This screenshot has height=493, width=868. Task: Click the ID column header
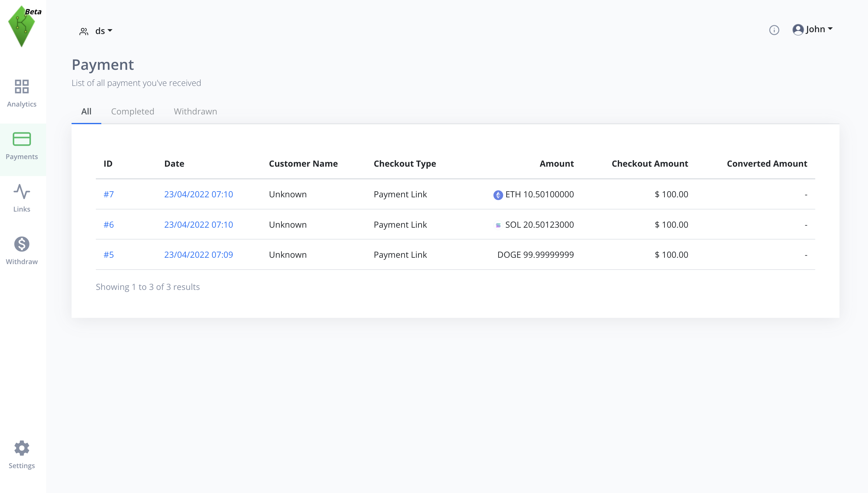pyautogui.click(x=108, y=164)
